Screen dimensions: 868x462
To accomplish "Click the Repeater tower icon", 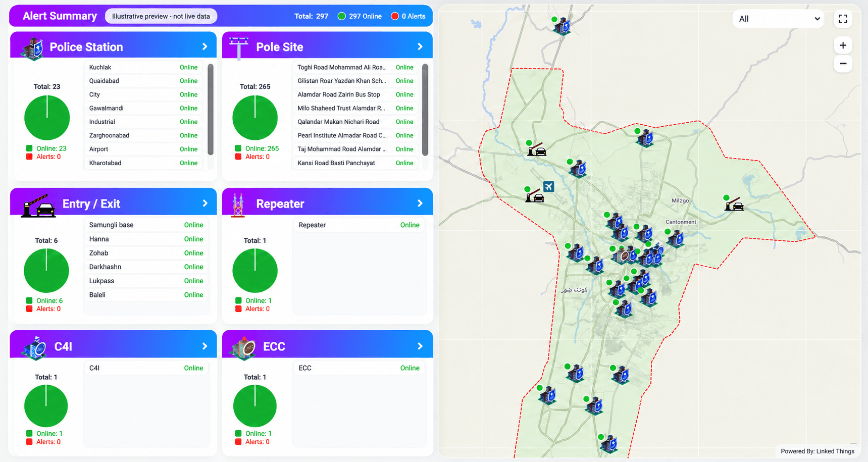I will tap(238, 205).
